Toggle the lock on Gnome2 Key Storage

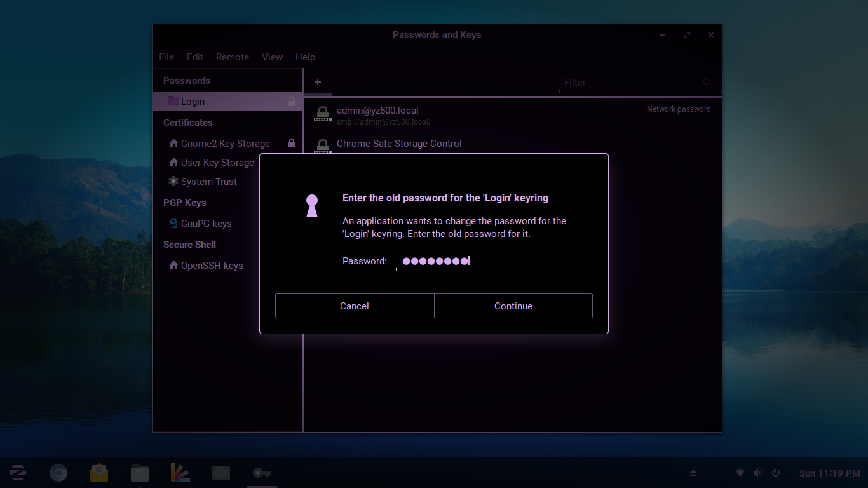pyautogui.click(x=291, y=144)
